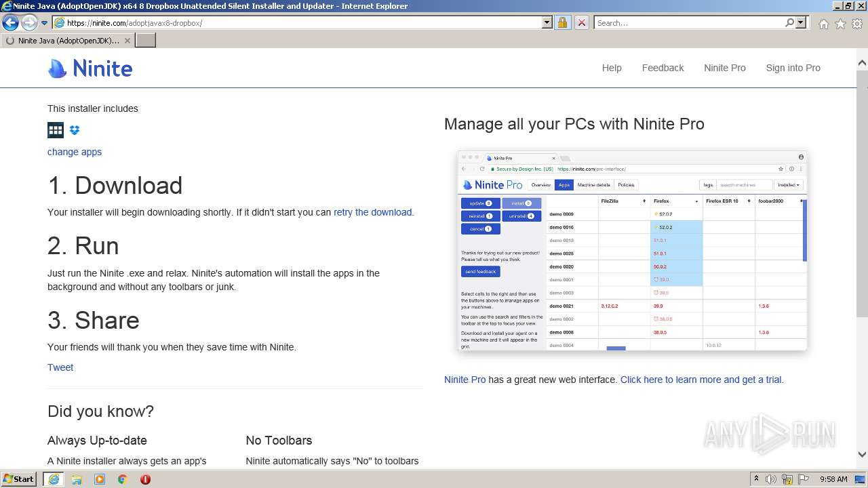Click the 9:58 AM taskbar clock
The height and width of the screenshot is (488, 868).
click(x=833, y=479)
